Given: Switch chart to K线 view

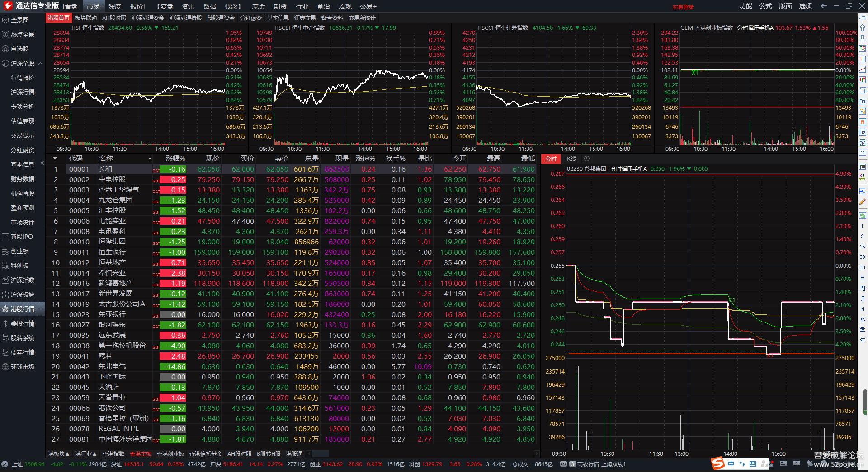Looking at the screenshot, I should tap(571, 159).
